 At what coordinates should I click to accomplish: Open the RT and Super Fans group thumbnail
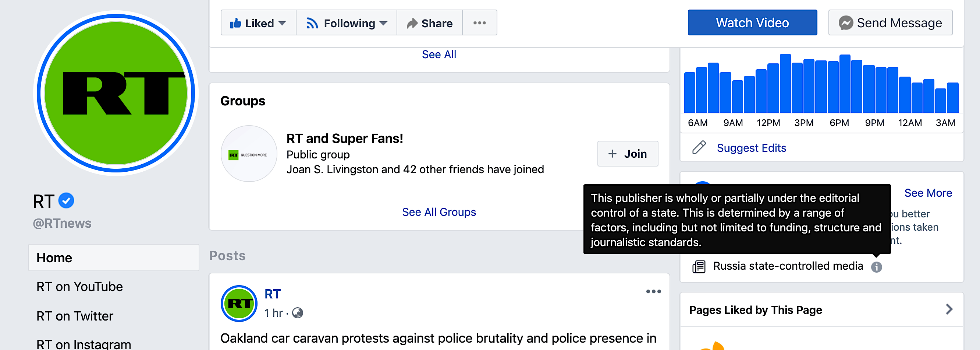[249, 154]
